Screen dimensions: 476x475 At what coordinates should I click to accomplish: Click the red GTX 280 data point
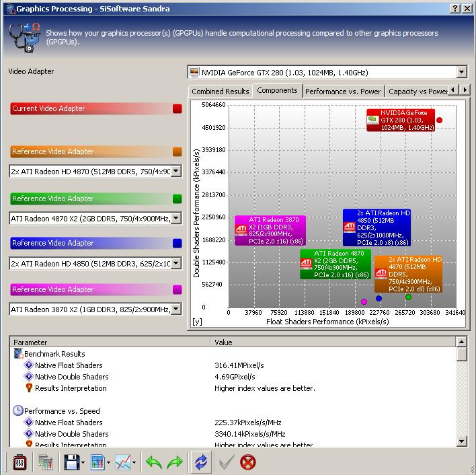coord(439,120)
